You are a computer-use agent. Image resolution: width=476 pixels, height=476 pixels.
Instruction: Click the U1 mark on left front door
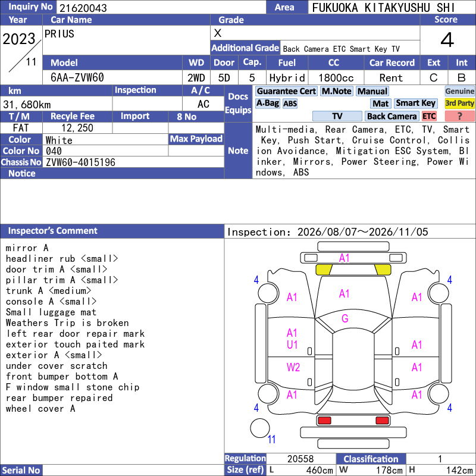292,345
